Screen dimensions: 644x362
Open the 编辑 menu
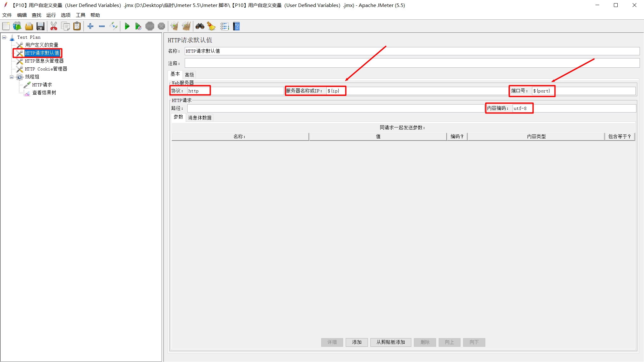(22, 15)
